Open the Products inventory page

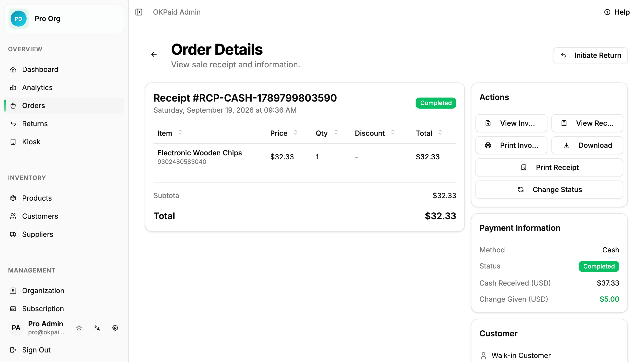pos(64,198)
